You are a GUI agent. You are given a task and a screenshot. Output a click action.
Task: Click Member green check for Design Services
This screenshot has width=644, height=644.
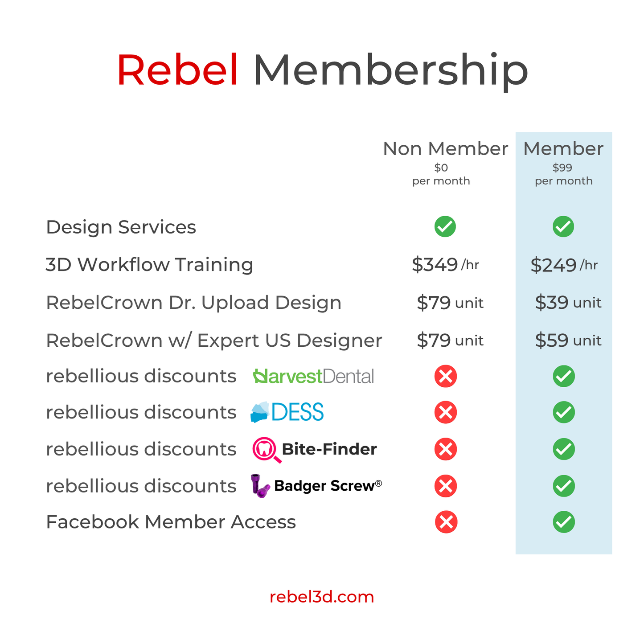pyautogui.click(x=563, y=226)
